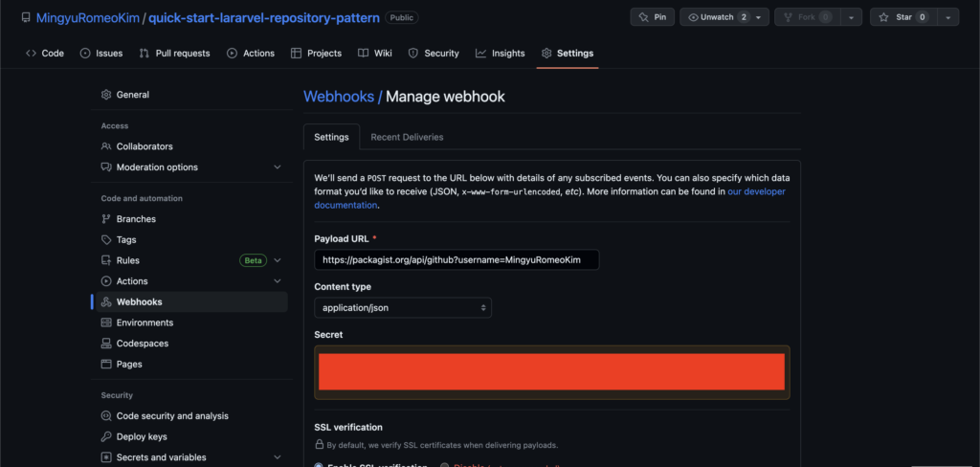Open the Unwatch dropdown arrow

758,17
